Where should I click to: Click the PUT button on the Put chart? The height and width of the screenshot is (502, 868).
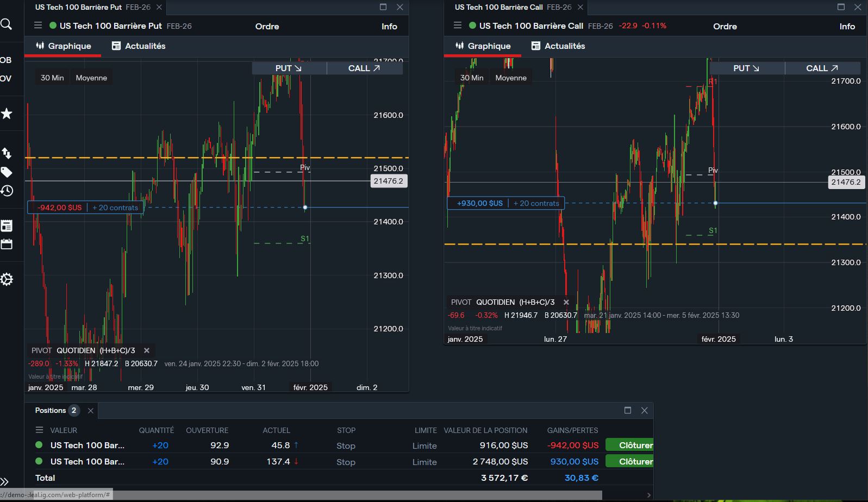[x=289, y=68]
